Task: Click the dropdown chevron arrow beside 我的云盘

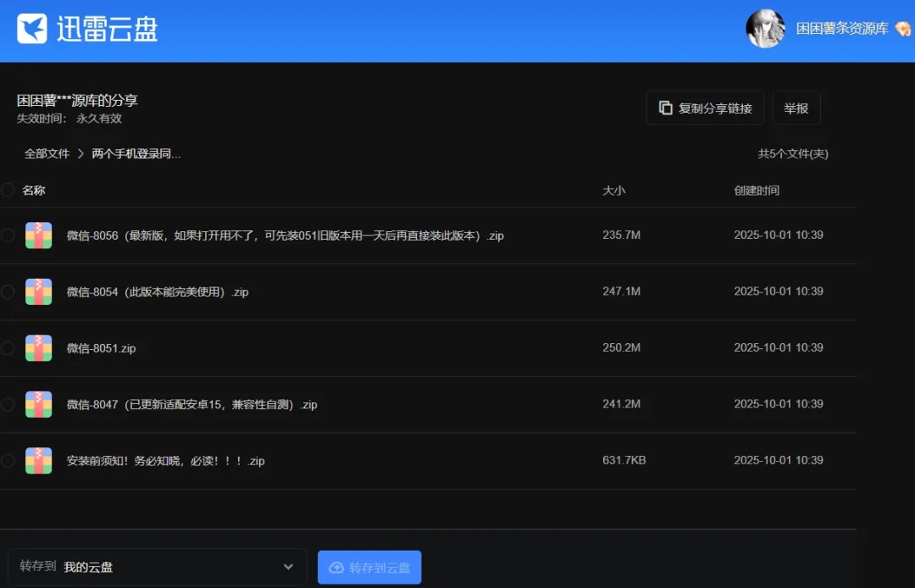Action: click(x=288, y=567)
